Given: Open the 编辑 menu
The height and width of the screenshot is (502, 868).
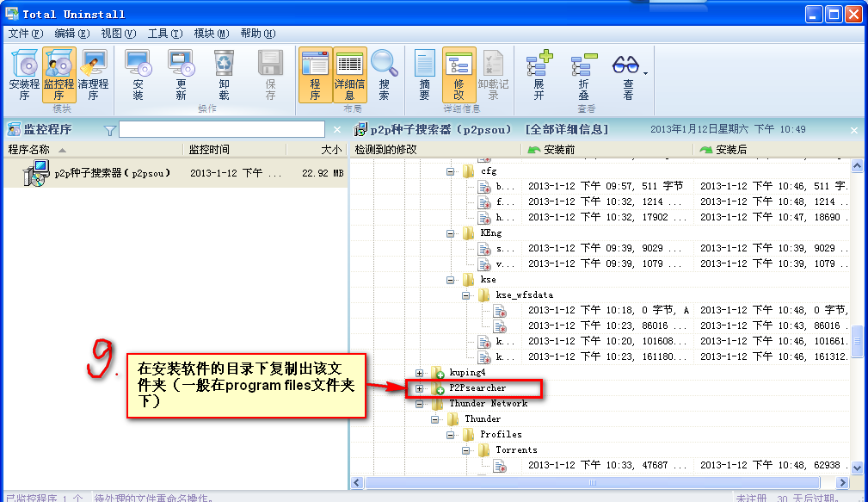Looking at the screenshot, I should click(x=72, y=34).
